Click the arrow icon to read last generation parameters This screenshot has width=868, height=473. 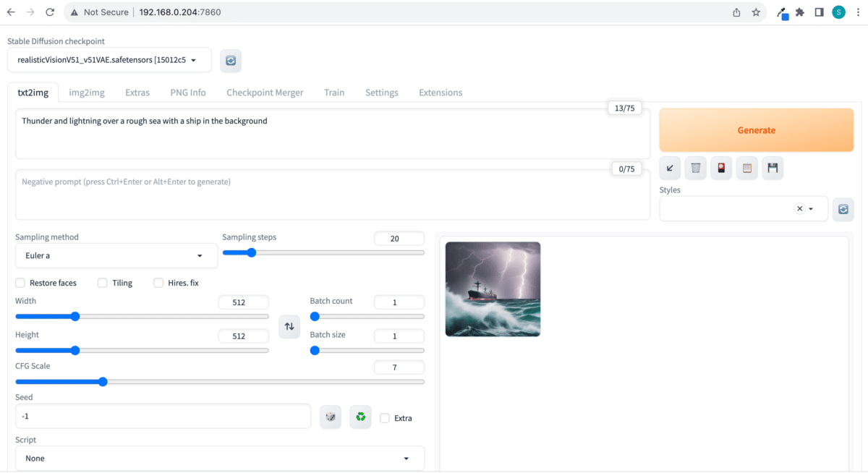pyautogui.click(x=670, y=169)
